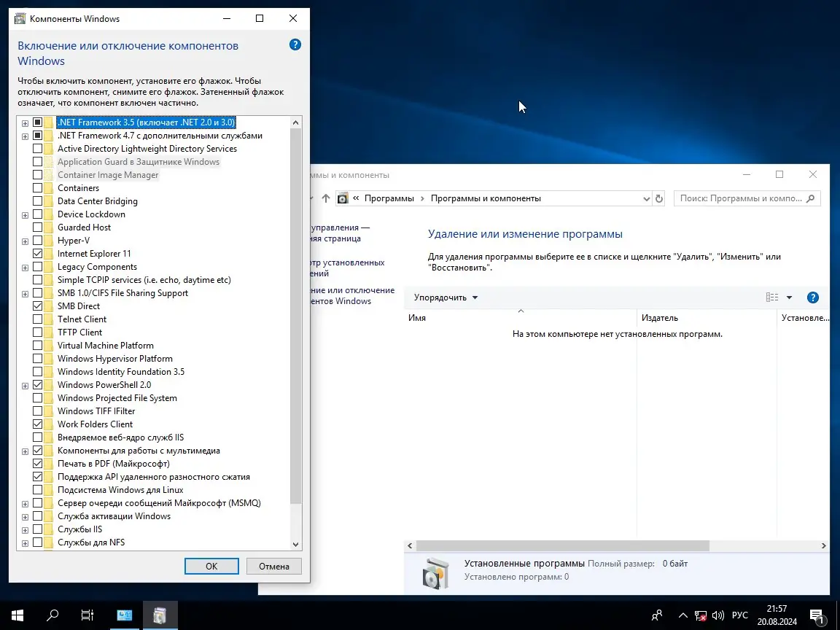Click OK in Windows Features dialog
Image resolution: width=840 pixels, height=630 pixels.
211,567
